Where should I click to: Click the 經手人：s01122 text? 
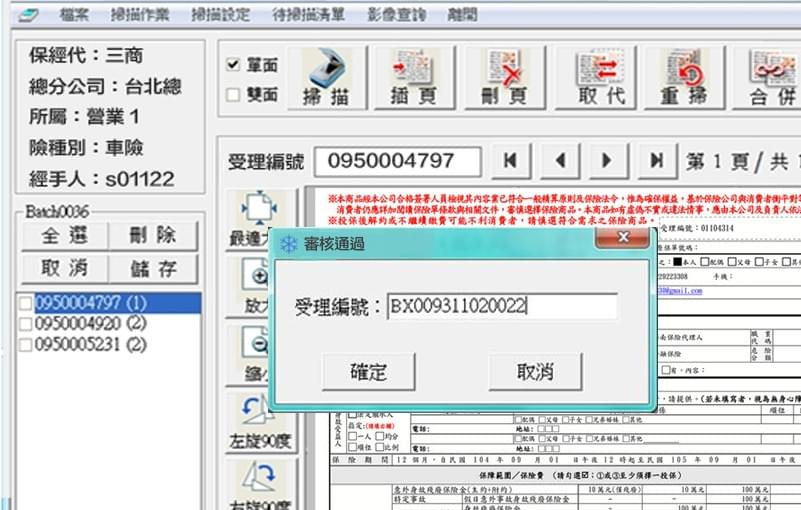coord(102,179)
